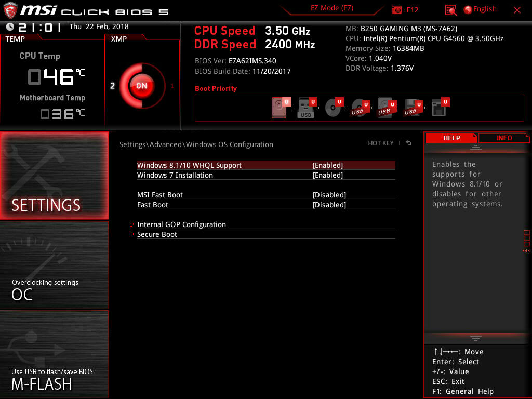532x399 pixels.
Task: Select the USB hard disk boot icon
Action: (x=385, y=108)
